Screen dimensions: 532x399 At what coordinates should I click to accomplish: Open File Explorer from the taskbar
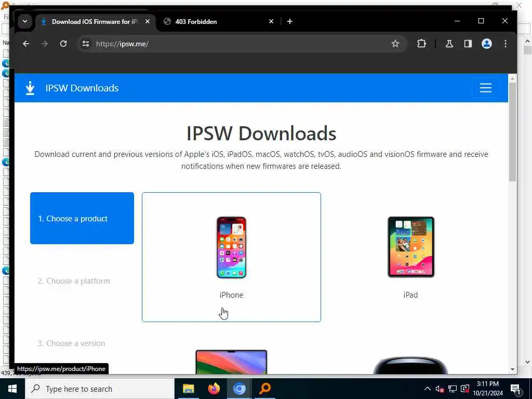[188, 389]
